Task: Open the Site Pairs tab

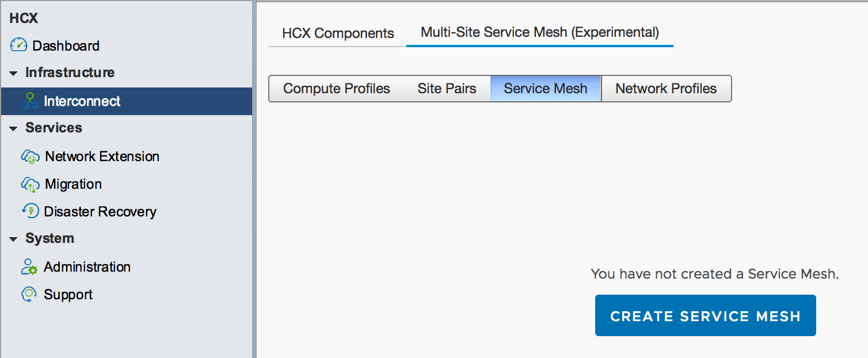Action: point(447,89)
